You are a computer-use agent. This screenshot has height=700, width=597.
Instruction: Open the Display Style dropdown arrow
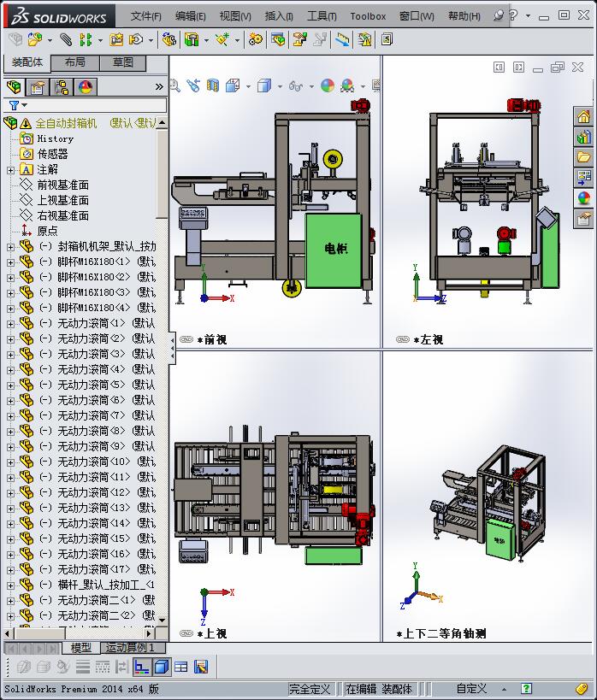(x=280, y=86)
